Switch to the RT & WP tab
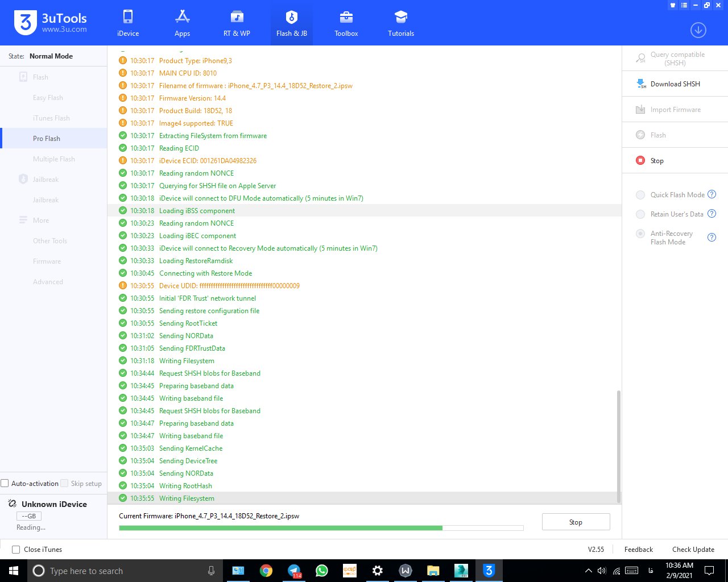Image resolution: width=728 pixels, height=582 pixels. tap(237, 23)
